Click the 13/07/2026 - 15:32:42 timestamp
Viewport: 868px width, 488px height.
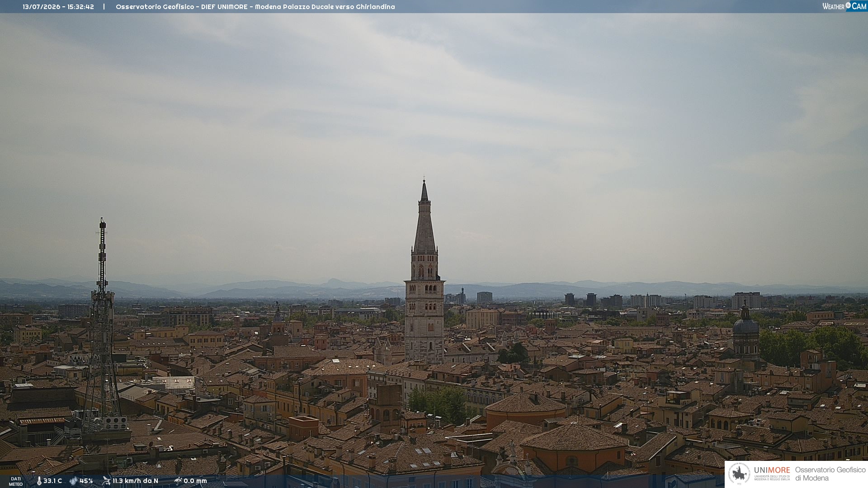point(58,7)
